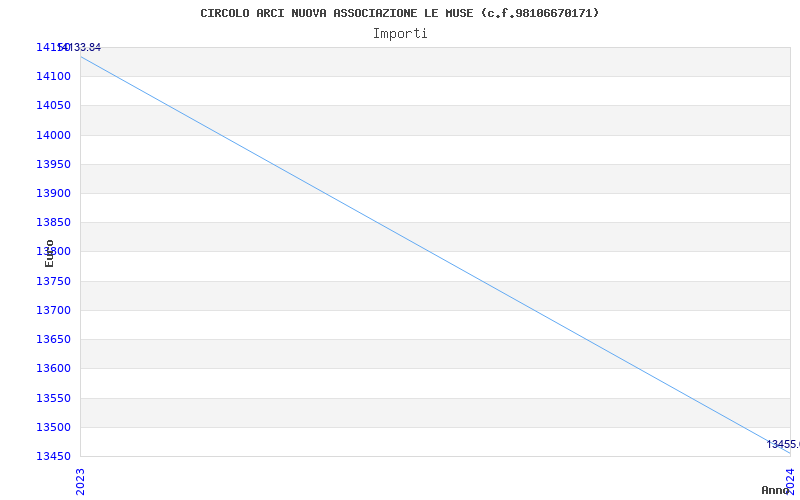Select the 13550 y-axis label
Screen dimensions: 800x500
click(53, 398)
